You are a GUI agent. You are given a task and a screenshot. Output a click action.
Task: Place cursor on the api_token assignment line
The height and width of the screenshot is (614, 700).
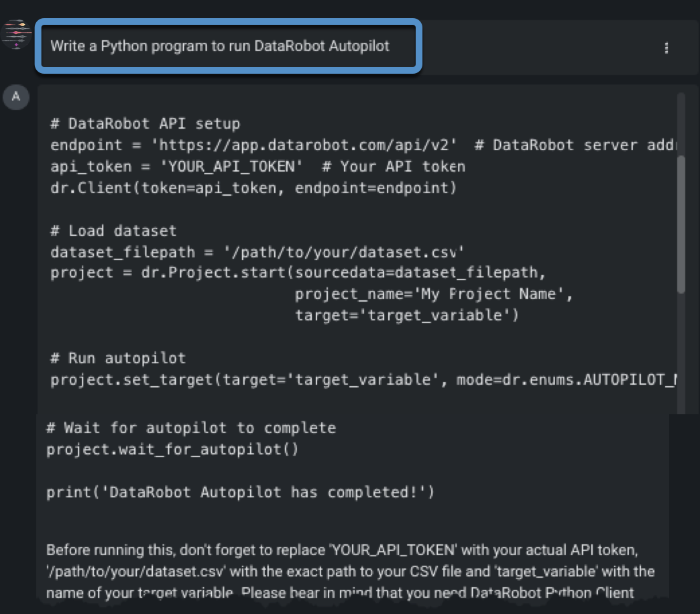257,166
